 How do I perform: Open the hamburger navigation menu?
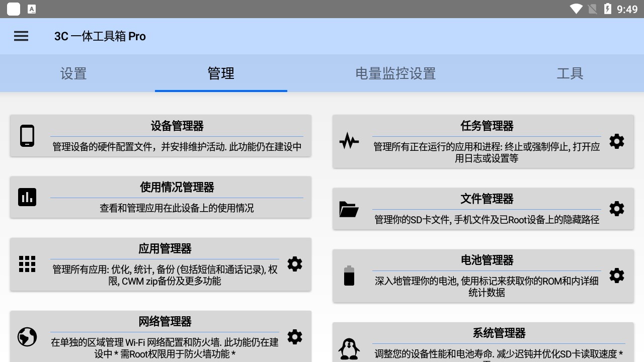[x=21, y=36]
